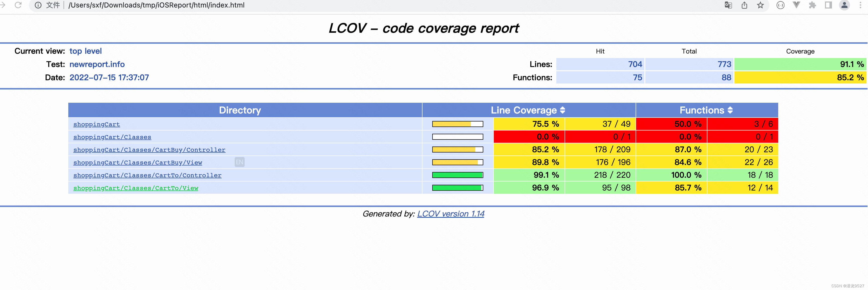Viewport: 868px width, 290px height.
Task: Open the Extensions puzzle-piece menu
Action: coord(812,5)
